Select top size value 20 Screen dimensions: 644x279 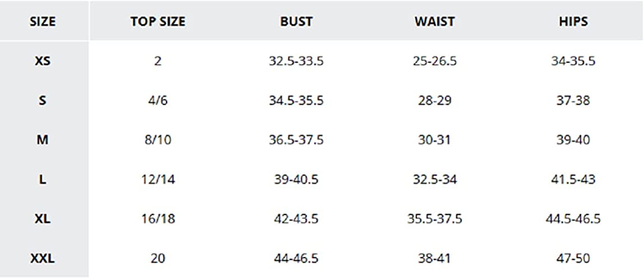tap(158, 259)
